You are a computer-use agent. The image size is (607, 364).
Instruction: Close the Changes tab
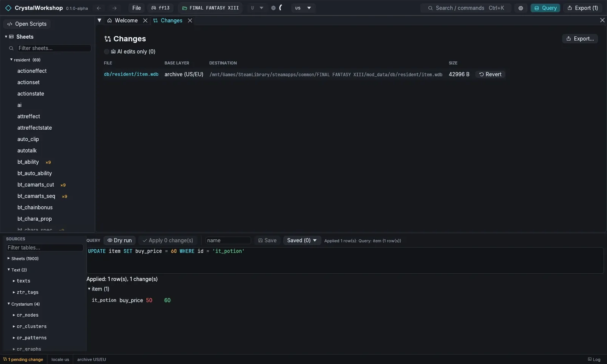coord(190,20)
